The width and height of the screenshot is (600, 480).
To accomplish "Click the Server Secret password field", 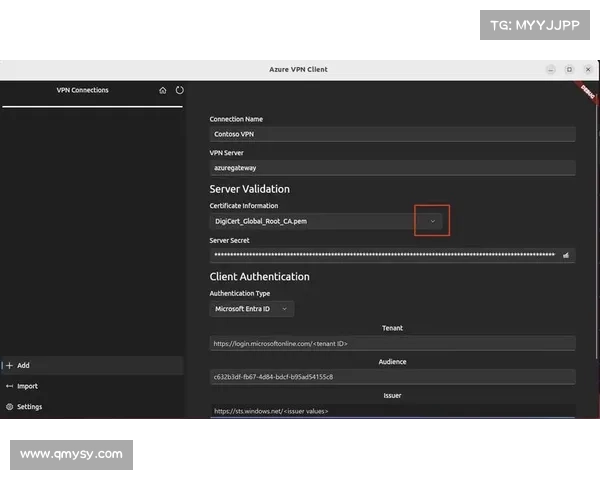I will (392, 255).
